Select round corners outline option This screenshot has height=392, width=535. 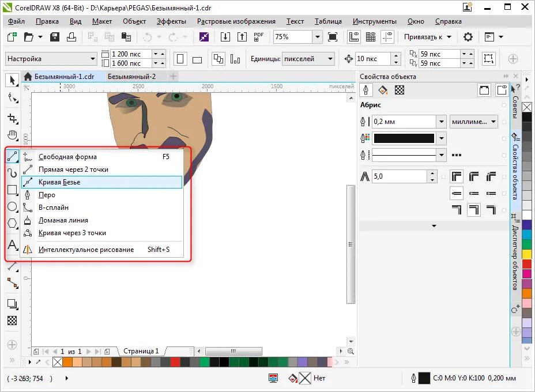(474, 176)
